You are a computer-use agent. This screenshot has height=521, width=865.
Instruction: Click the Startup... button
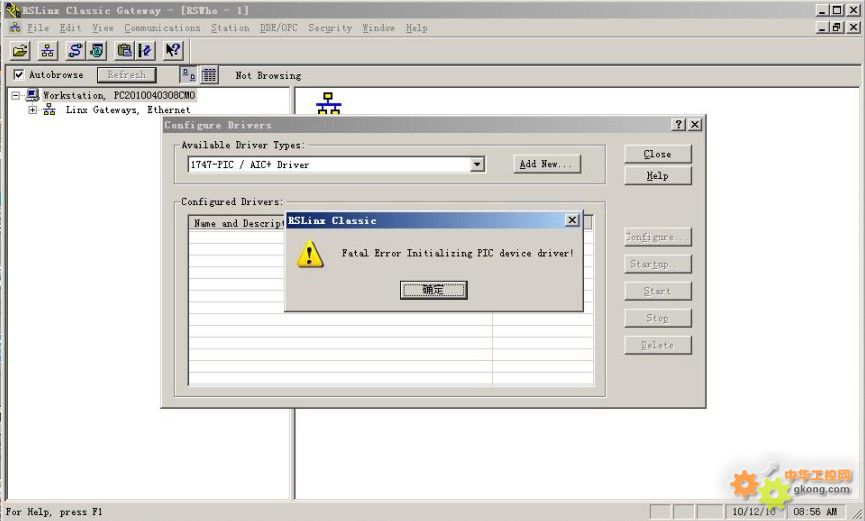pos(658,264)
